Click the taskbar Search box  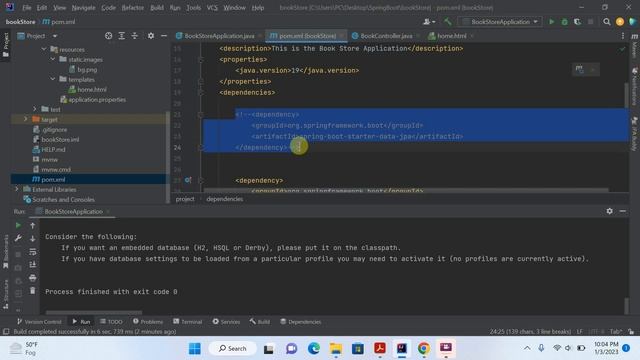[x=233, y=349]
